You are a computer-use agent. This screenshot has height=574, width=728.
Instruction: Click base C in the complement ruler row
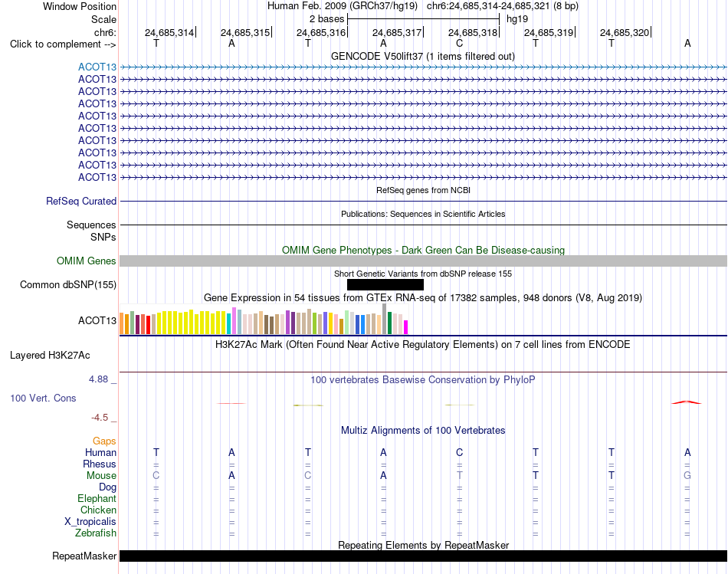click(x=459, y=43)
